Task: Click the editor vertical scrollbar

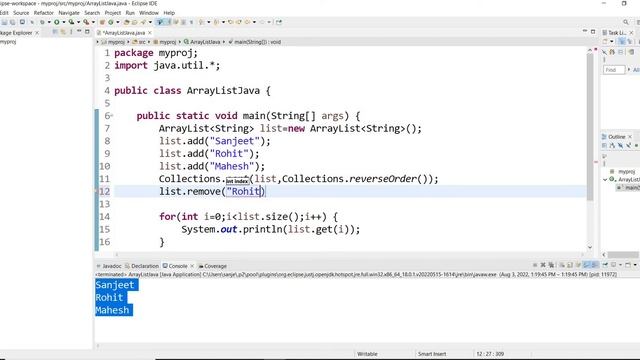Action: click(x=590, y=127)
